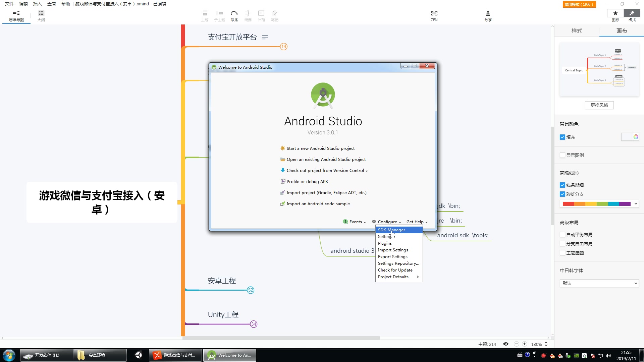Viewport: 644px width, 362px height.
Task: Click Import an Android code sample
Action: 315,204
